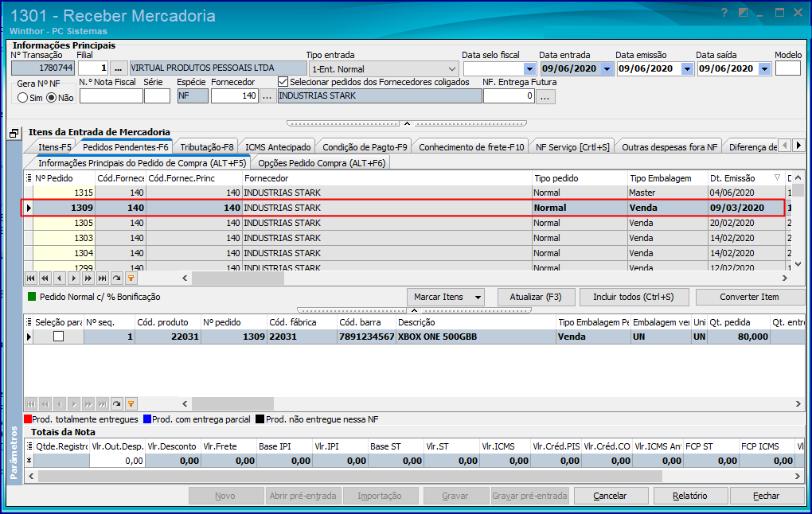Jump back a page in orders grid navigator
Viewport: 812px width, 514px height.
[45, 278]
